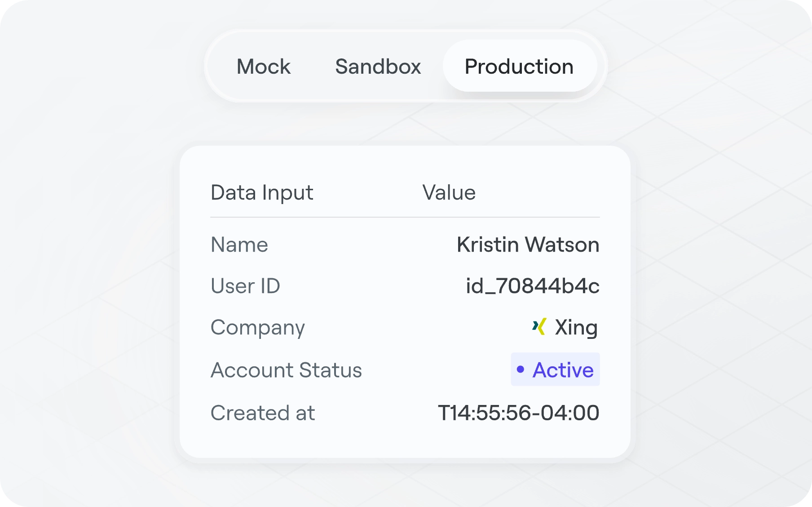Click the Account Status row label

point(287,370)
